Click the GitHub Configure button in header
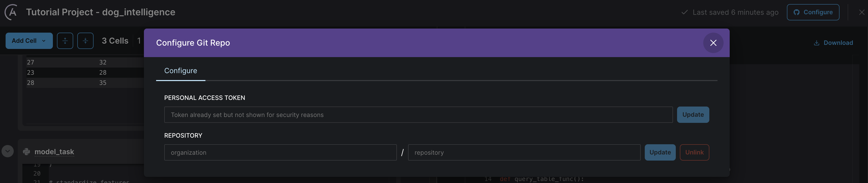This screenshot has width=868, height=183. tap(813, 12)
